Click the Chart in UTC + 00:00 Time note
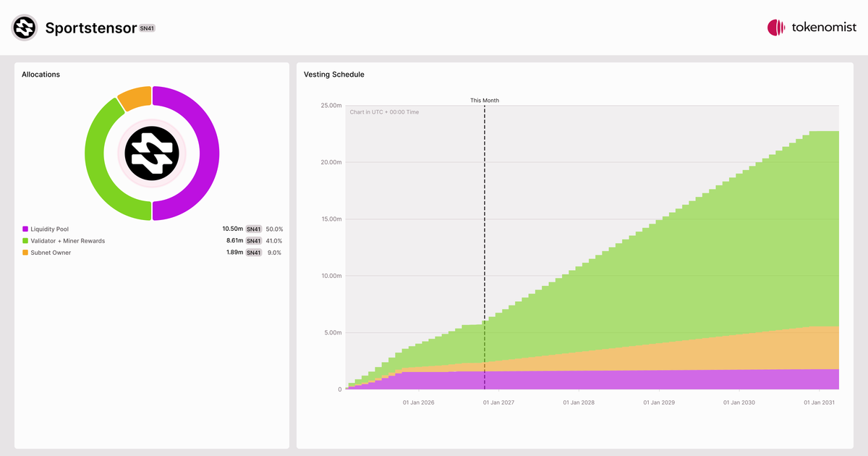 (384, 112)
